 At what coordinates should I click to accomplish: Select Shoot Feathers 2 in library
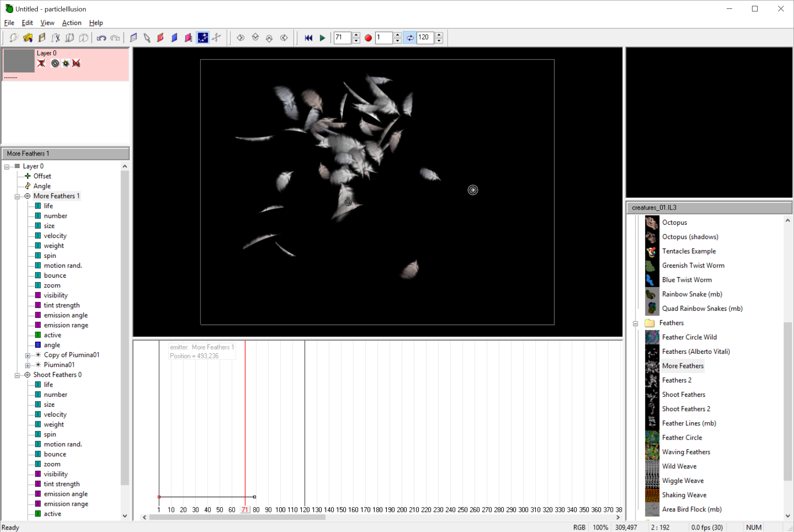[686, 409]
